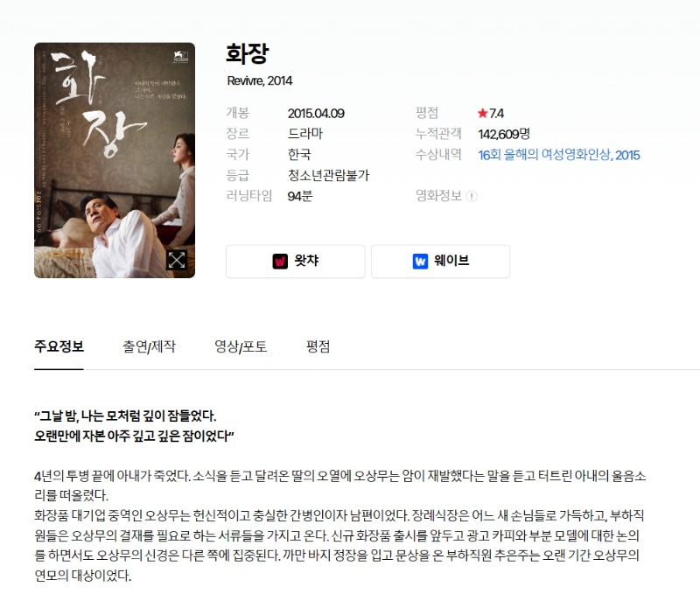Open the 16회 올해의 여성영화인상 award link
This screenshot has width=700, height=594.
559,155
